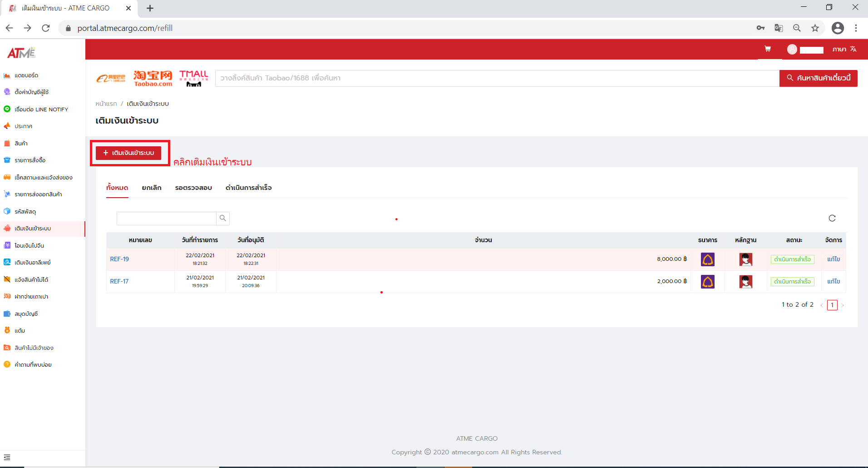
Task: Click the refresh table icon
Action: [x=832, y=218]
